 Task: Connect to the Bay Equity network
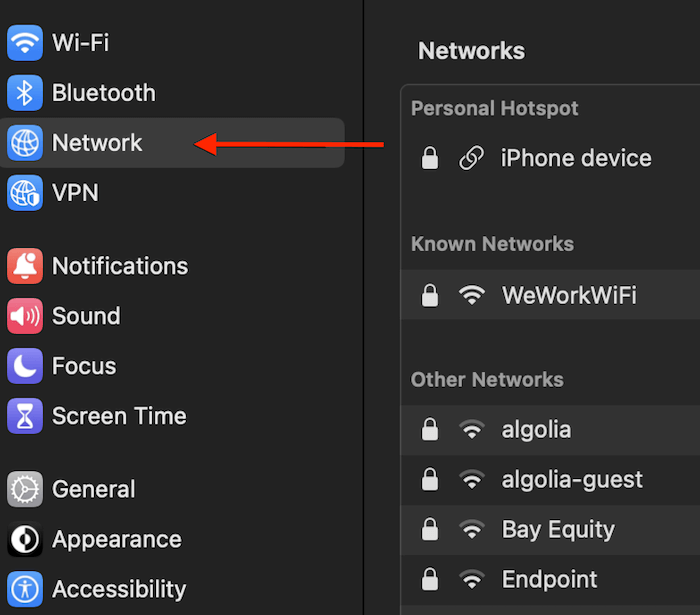(558, 530)
